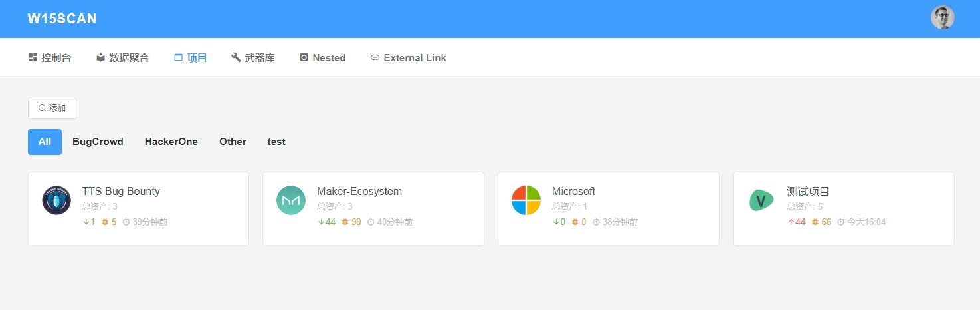Select the HackerOne filter tab
Viewport: 980px width, 310px height.
click(171, 142)
